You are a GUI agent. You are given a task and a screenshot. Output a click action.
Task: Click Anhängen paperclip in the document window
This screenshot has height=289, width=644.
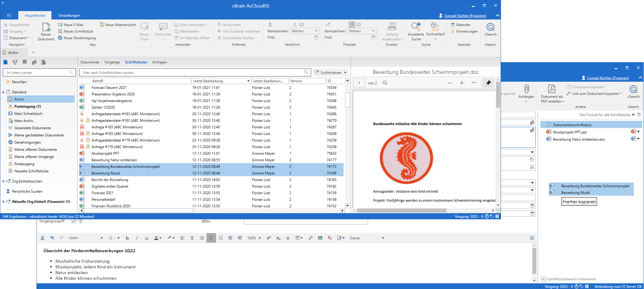coord(526,93)
